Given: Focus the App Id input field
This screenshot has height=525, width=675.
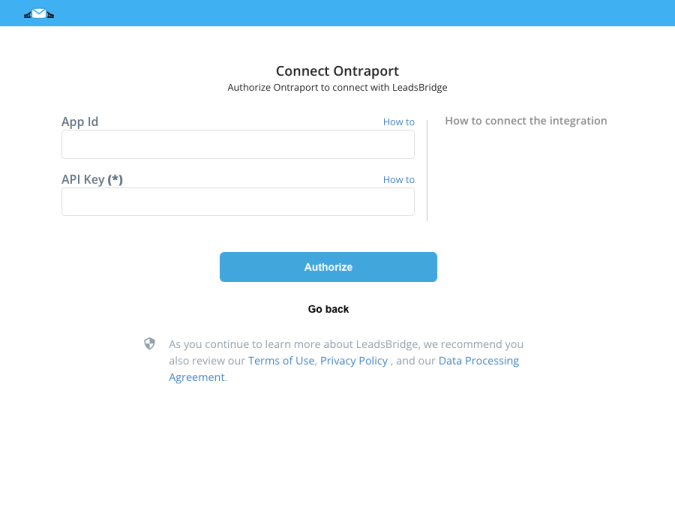Looking at the screenshot, I should point(238,145).
